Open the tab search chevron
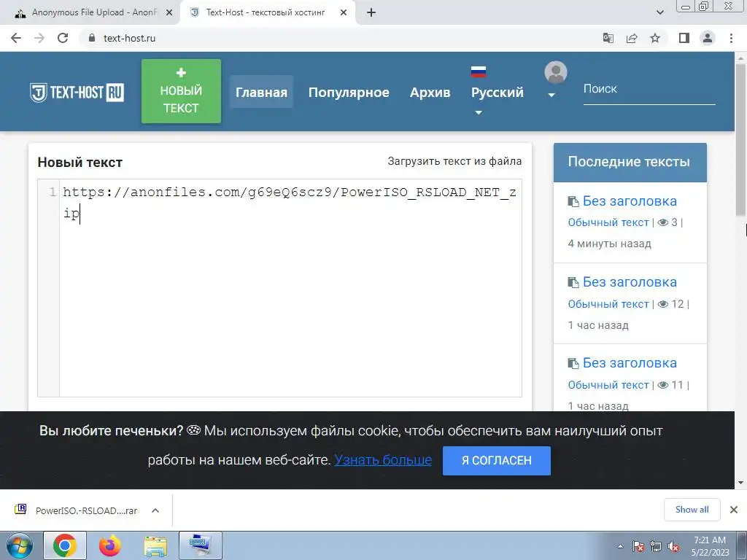747x560 pixels. pyautogui.click(x=659, y=13)
